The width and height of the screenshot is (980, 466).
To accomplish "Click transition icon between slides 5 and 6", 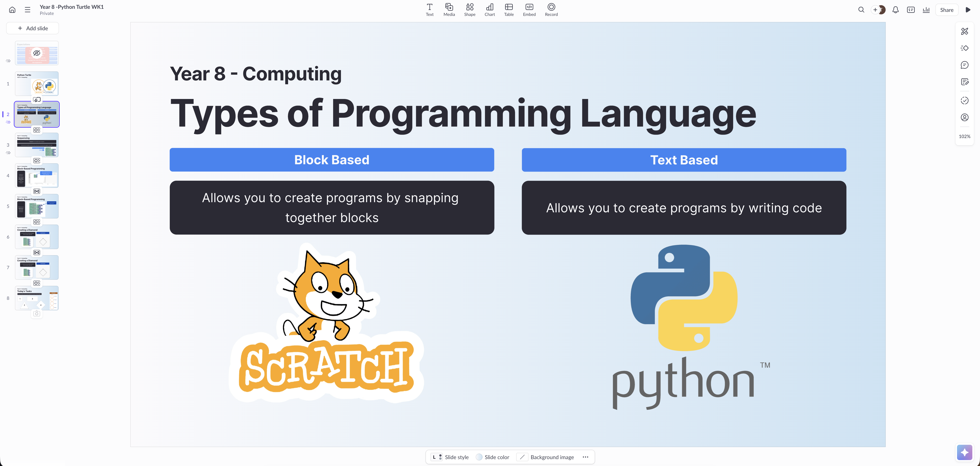I will (x=37, y=222).
